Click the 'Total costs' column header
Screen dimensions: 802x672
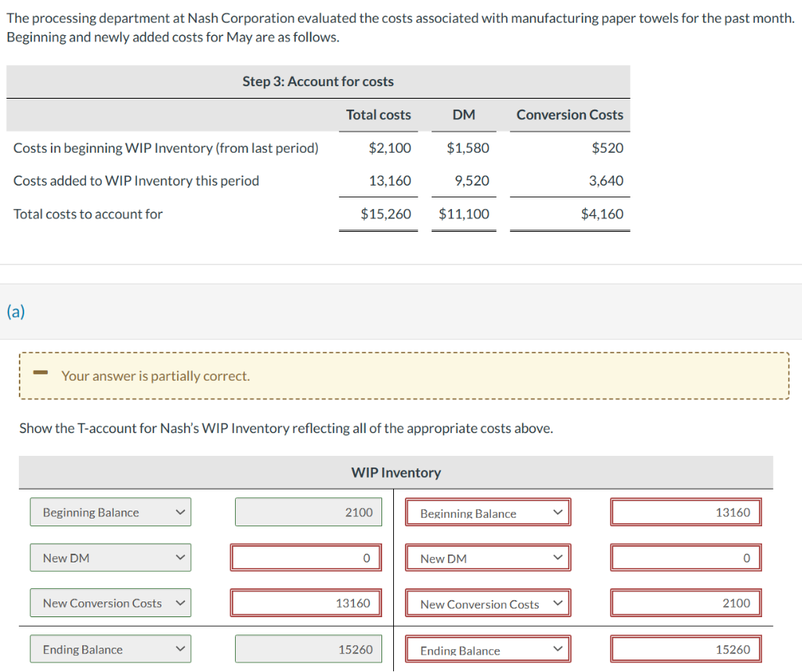378,114
